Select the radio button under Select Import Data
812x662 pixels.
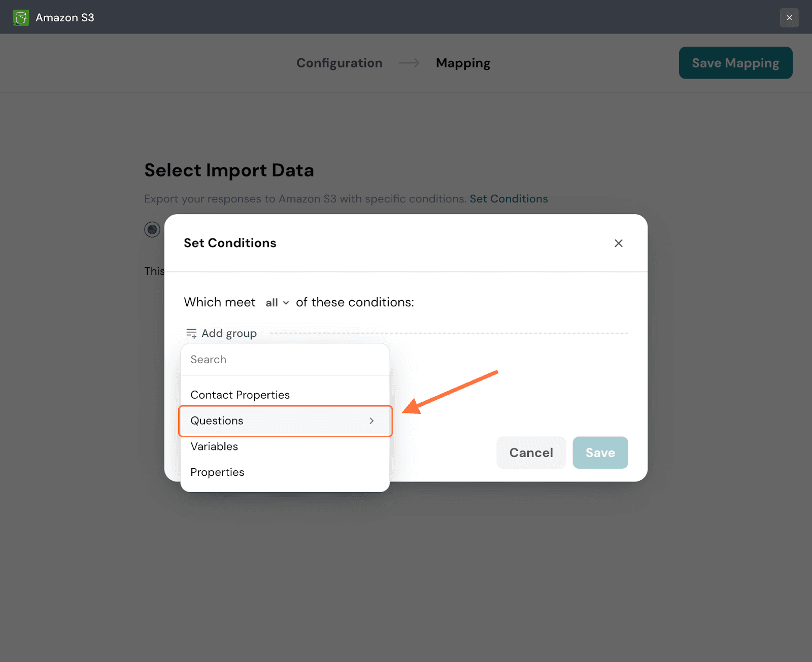(152, 230)
